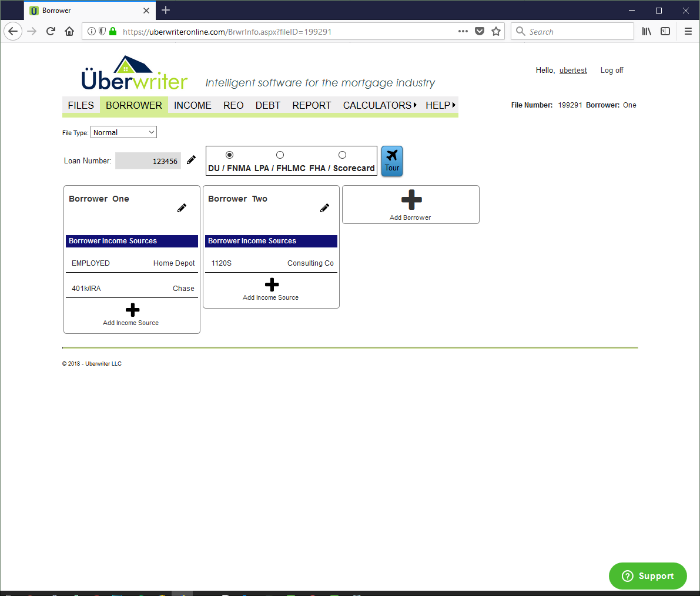This screenshot has width=700, height=596.
Task: Open the INCOME menu item
Action: pos(192,105)
